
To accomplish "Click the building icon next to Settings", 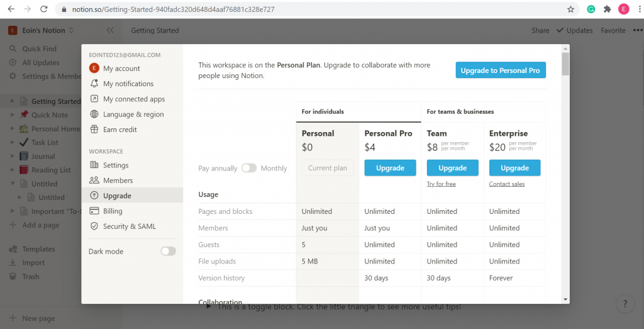I will (x=94, y=165).
